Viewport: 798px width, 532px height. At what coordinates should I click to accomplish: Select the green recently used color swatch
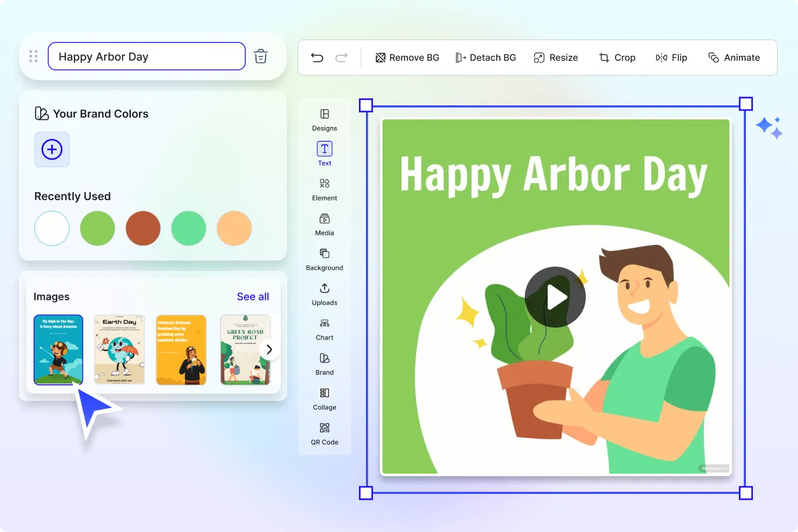click(97, 228)
